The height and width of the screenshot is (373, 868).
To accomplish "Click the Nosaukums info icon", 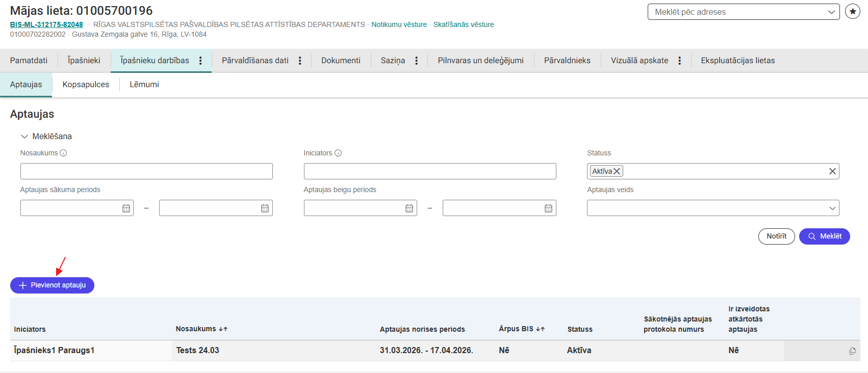I will pyautogui.click(x=63, y=153).
